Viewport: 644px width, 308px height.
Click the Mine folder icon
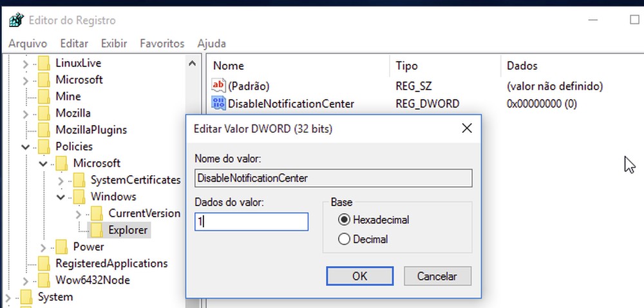(44, 96)
